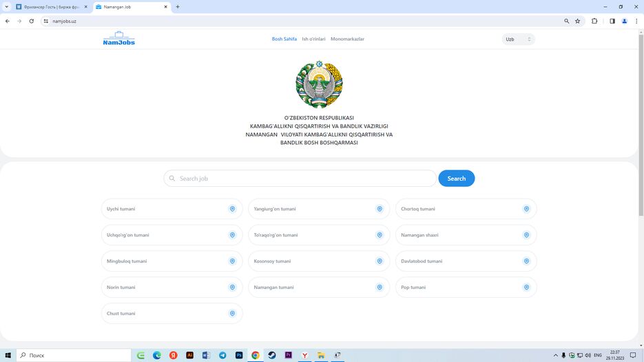644x362 pixels.
Task: Close the Фрилансер Гость tab
Action: coord(85,7)
